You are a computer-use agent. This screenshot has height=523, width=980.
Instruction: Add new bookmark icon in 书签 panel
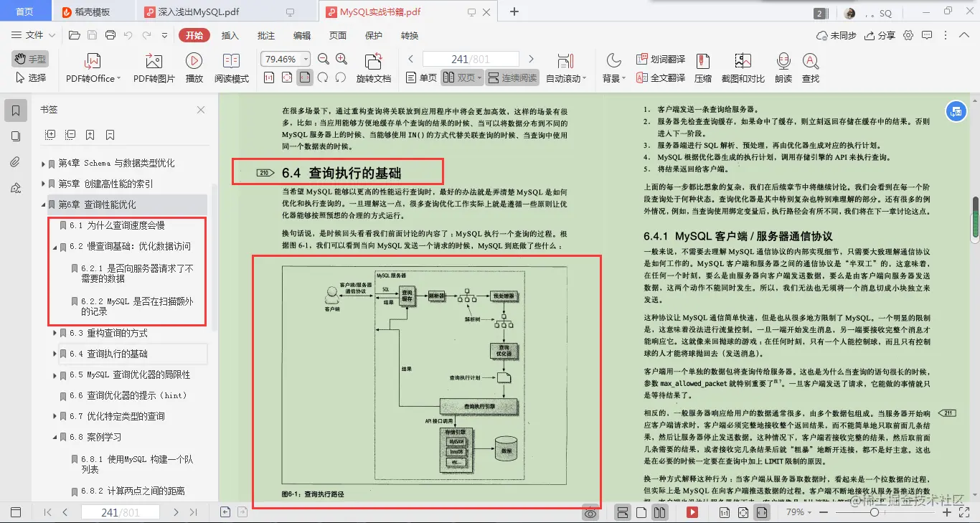point(90,134)
